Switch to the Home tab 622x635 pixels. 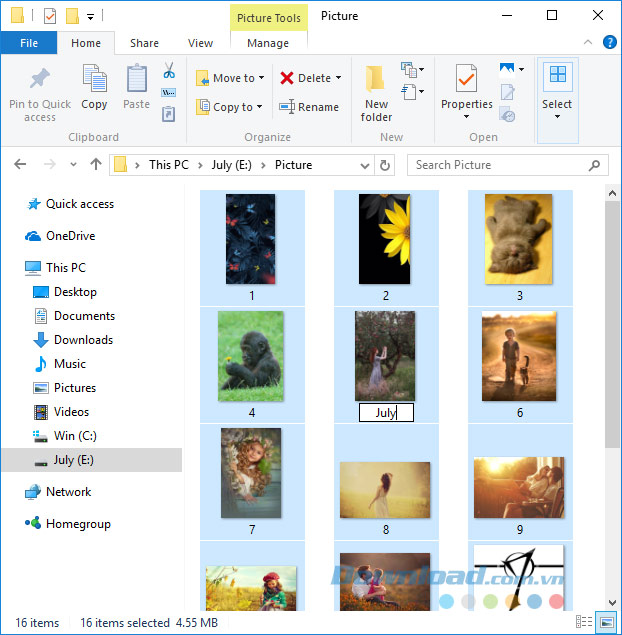pyautogui.click(x=86, y=43)
